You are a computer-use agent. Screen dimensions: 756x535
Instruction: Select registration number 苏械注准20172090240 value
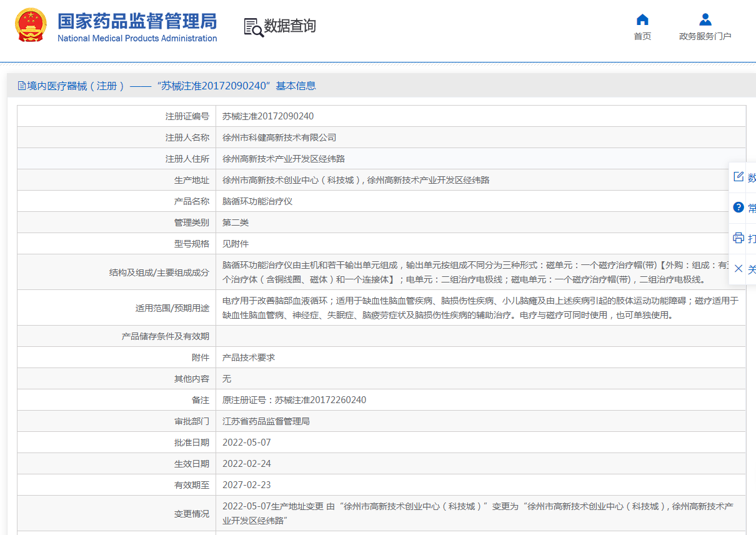click(268, 116)
